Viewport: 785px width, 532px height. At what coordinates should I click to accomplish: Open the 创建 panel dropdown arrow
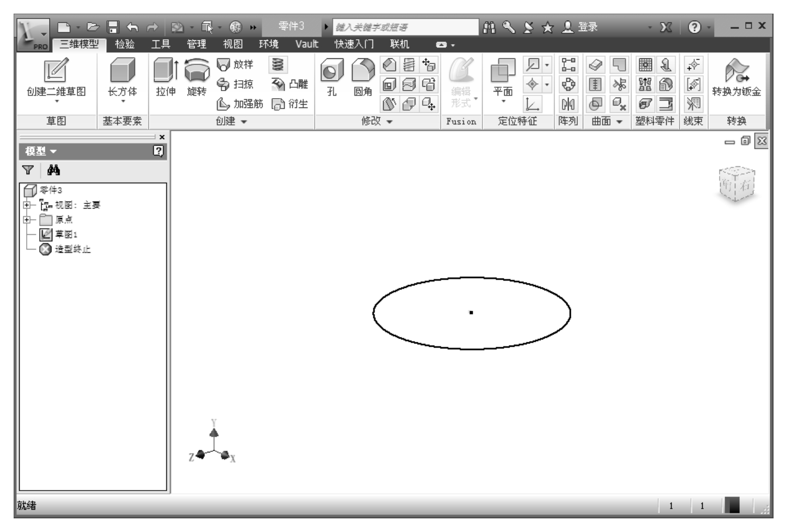pyautogui.click(x=244, y=122)
